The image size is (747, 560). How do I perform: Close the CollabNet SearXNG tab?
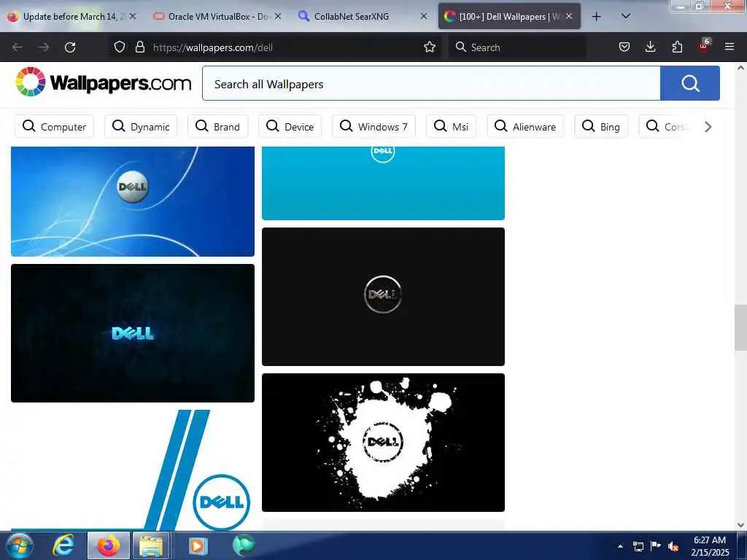pos(424,16)
